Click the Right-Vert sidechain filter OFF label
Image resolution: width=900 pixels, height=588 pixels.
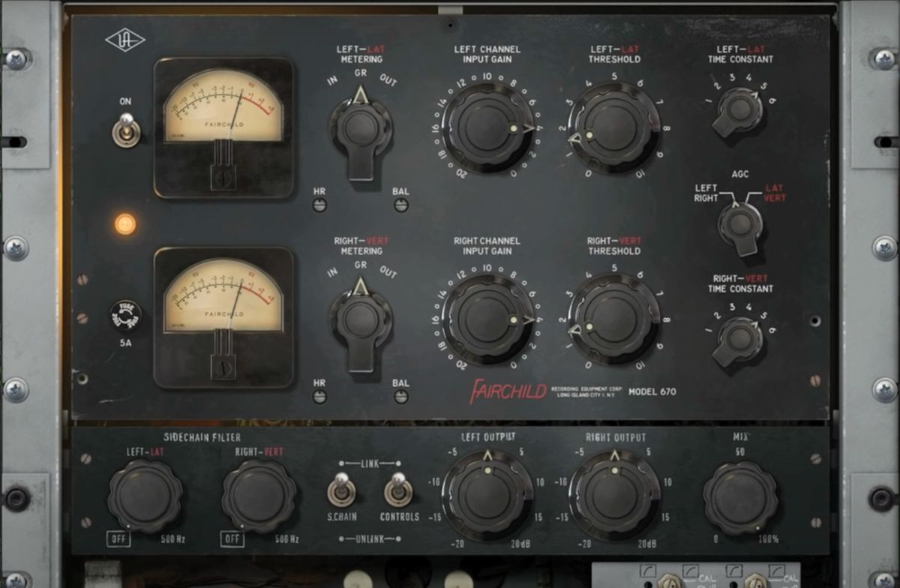coord(233,537)
